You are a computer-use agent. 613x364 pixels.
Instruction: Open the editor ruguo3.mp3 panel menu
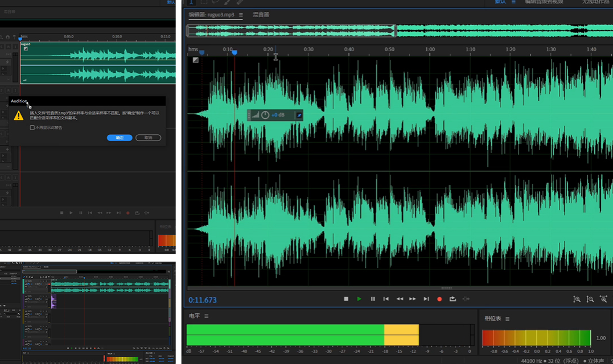click(x=241, y=15)
